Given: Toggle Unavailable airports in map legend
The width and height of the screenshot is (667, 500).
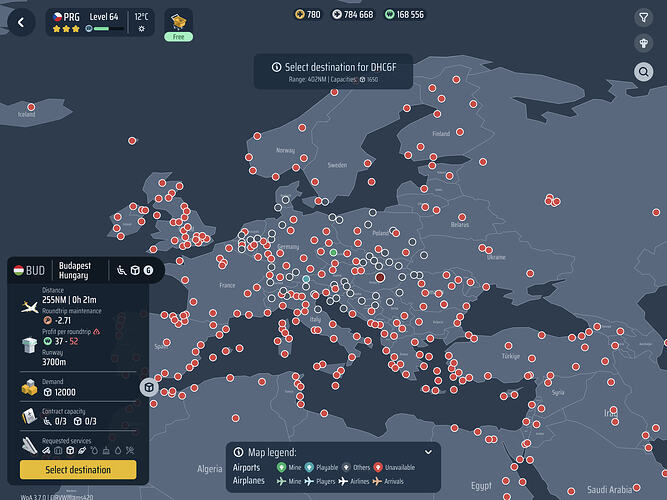Looking at the screenshot, I should [x=394, y=467].
